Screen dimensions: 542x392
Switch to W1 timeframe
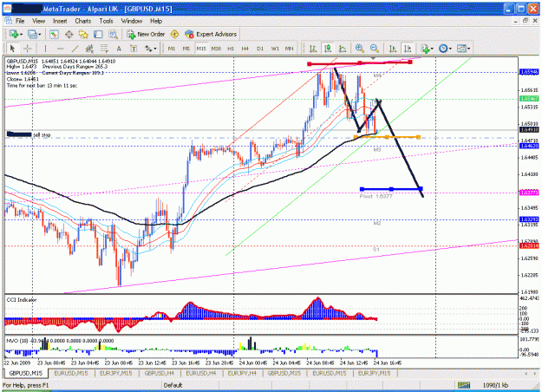point(275,49)
